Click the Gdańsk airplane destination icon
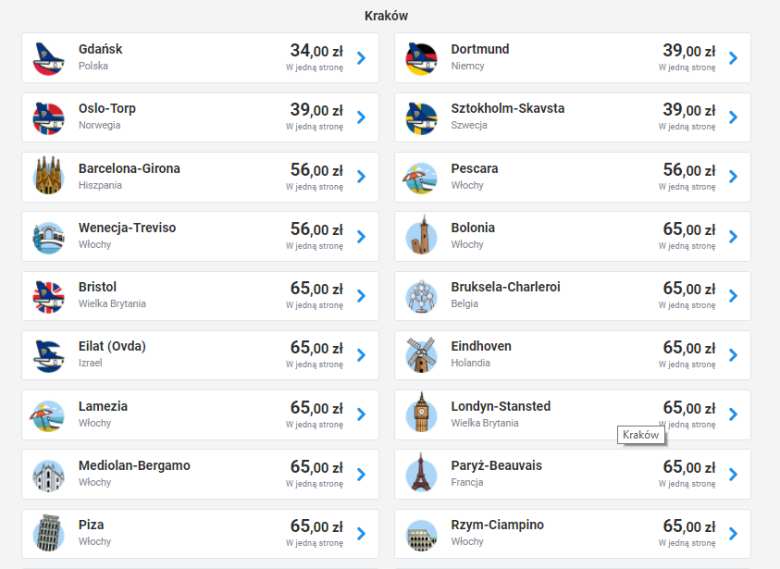The width and height of the screenshot is (780, 569). pyautogui.click(x=48, y=58)
